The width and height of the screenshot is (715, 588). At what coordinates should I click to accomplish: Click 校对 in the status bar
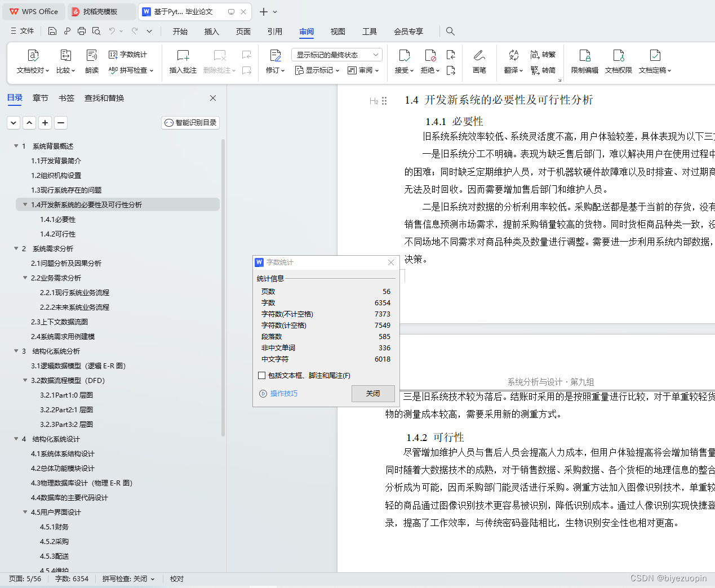177,578
